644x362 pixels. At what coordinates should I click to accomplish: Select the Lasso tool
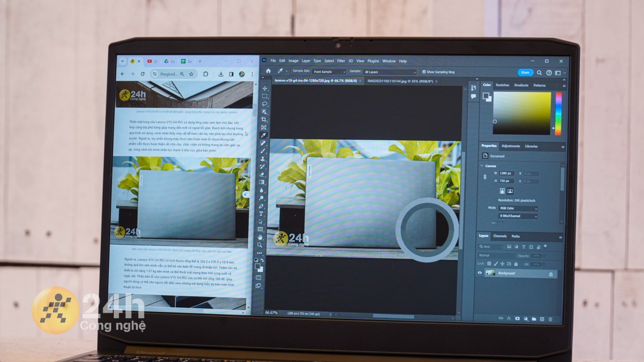point(265,104)
